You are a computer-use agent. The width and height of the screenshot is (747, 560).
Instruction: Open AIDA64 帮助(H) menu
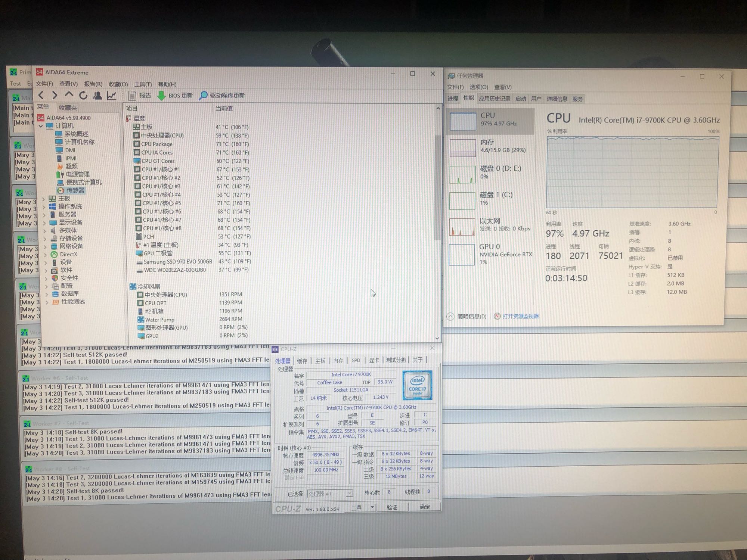[x=167, y=84]
